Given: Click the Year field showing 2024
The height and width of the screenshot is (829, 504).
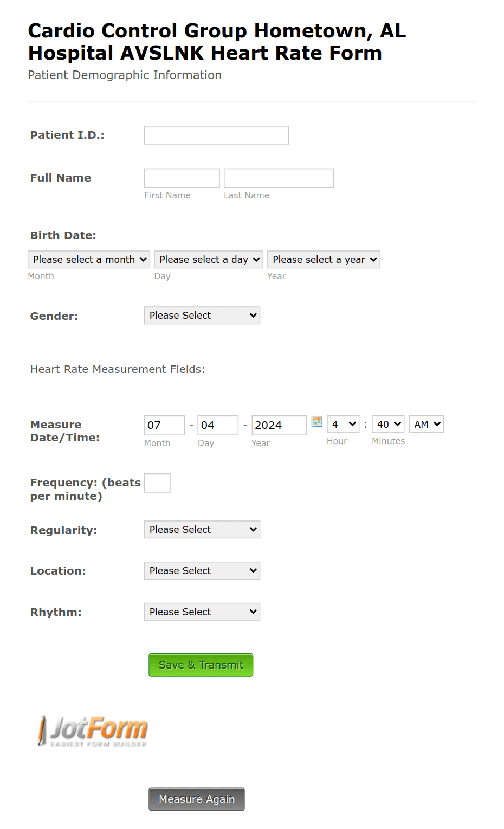Looking at the screenshot, I should [279, 425].
